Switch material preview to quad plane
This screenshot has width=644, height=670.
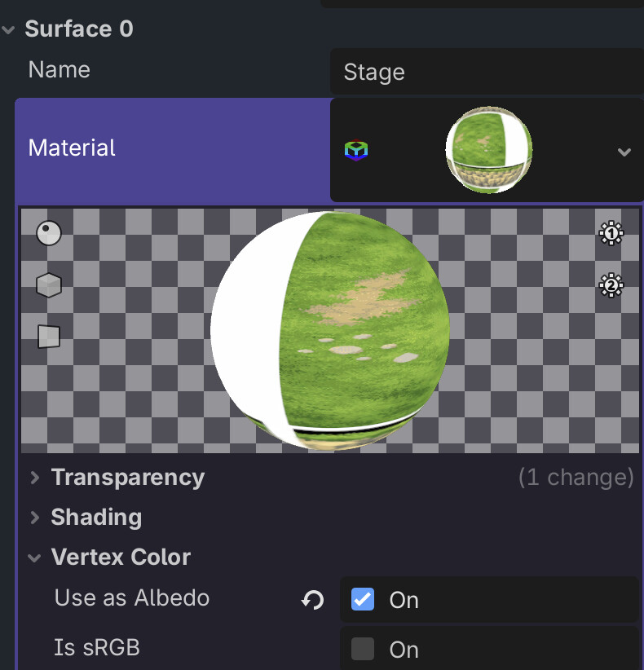point(49,335)
